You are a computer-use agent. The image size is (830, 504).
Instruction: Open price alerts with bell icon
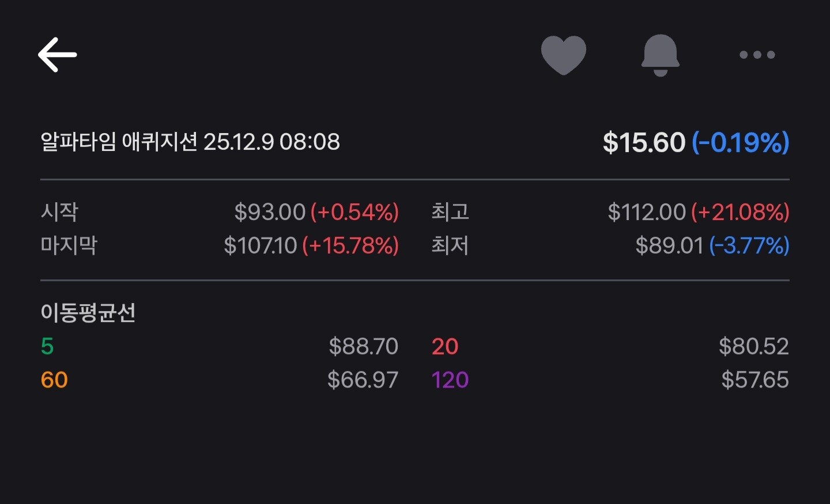click(x=660, y=55)
